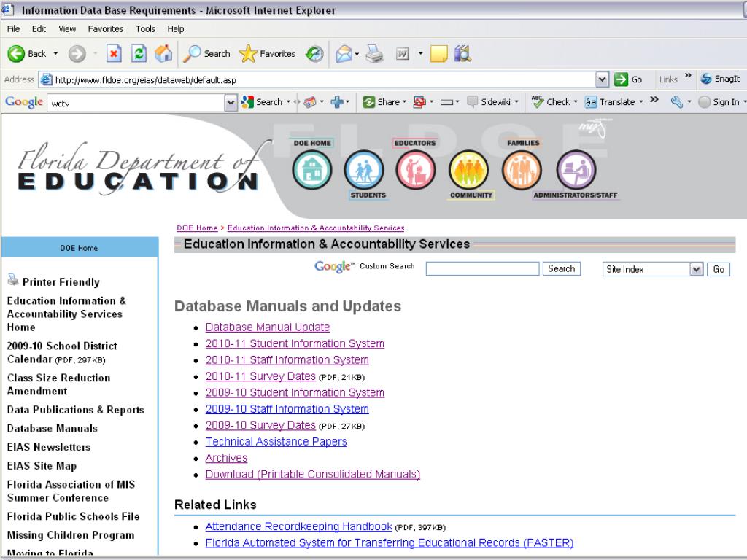The width and height of the screenshot is (747, 560).
Task: Open the address bar URL dropdown arrow
Action: (x=602, y=79)
